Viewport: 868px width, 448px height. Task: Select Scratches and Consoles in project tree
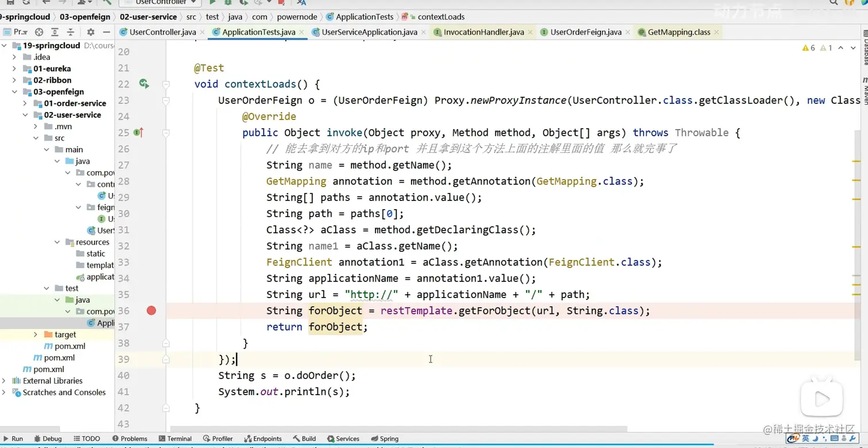pos(64,392)
